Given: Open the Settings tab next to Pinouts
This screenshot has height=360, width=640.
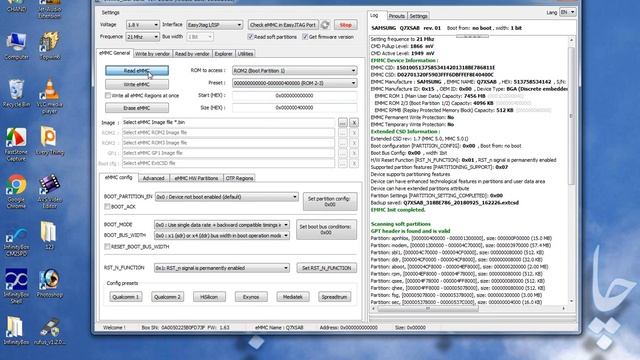Looking at the screenshot, I should (418, 16).
